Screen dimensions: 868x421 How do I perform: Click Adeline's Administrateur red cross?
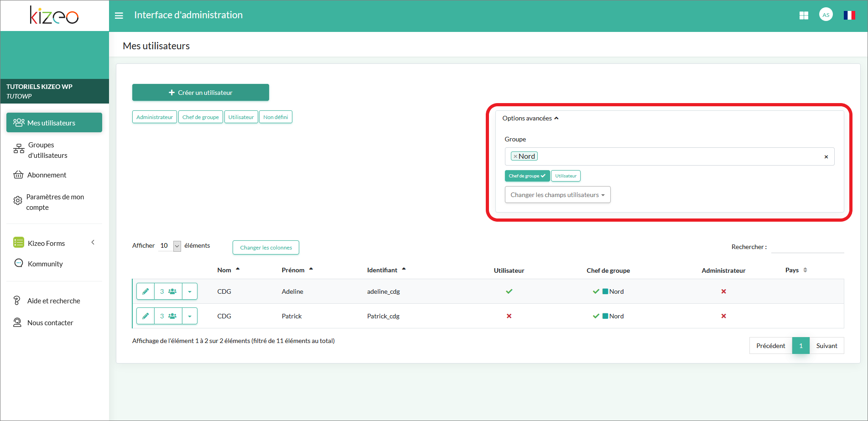[x=723, y=291]
